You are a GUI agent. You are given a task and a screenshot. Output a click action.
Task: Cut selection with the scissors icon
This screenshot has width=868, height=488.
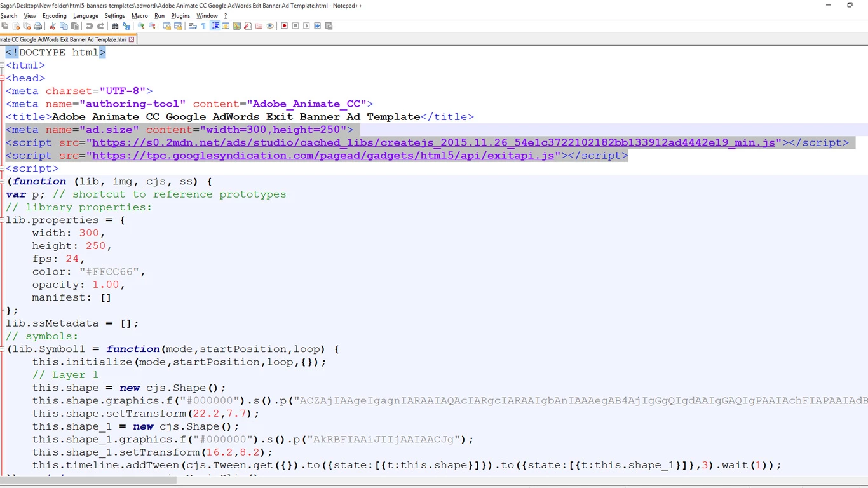tap(52, 26)
